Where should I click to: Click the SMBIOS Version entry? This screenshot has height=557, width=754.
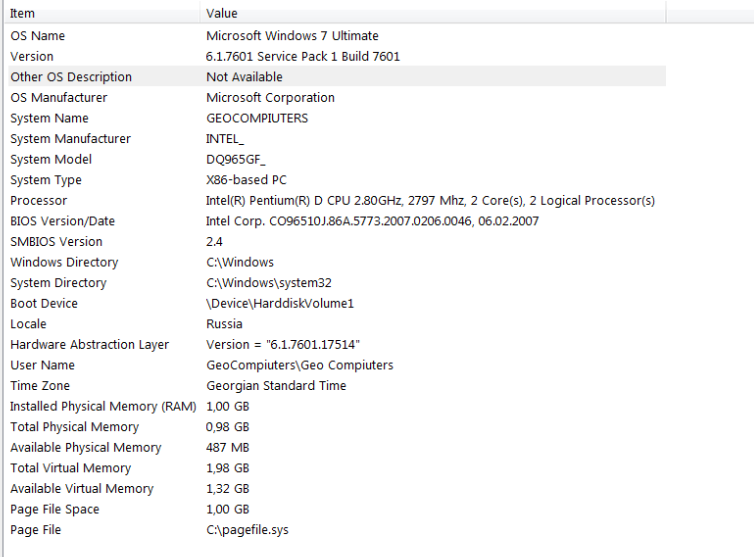pos(56,242)
